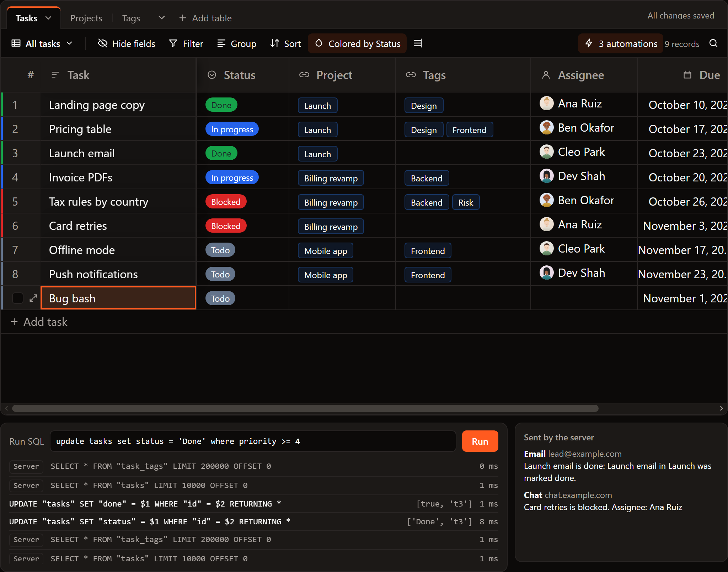Click Add table
The height and width of the screenshot is (572, 728).
[205, 18]
